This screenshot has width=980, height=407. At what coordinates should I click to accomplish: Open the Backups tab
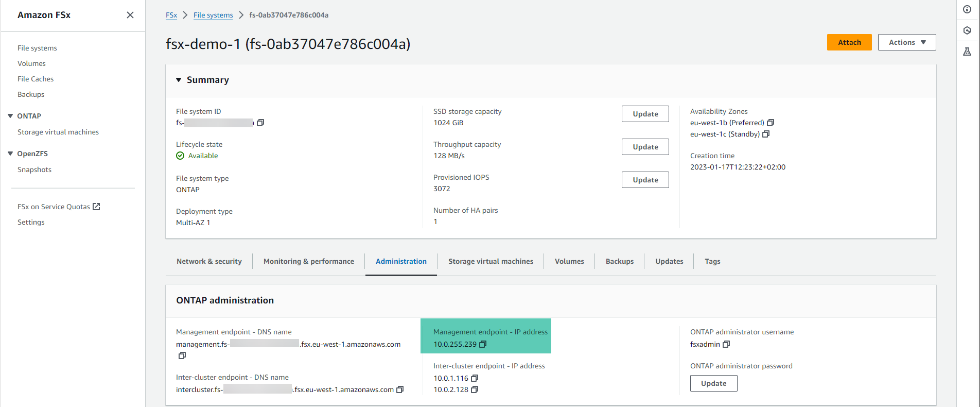(620, 261)
